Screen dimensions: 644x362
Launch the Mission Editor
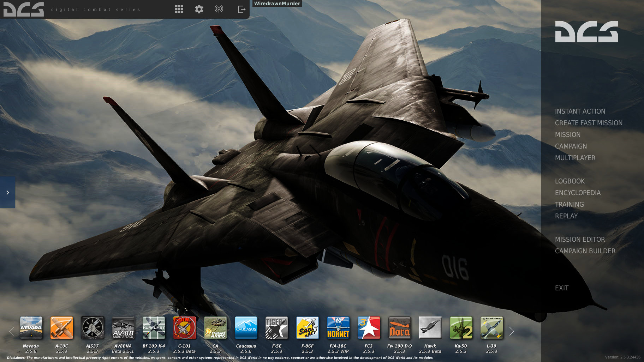(580, 239)
